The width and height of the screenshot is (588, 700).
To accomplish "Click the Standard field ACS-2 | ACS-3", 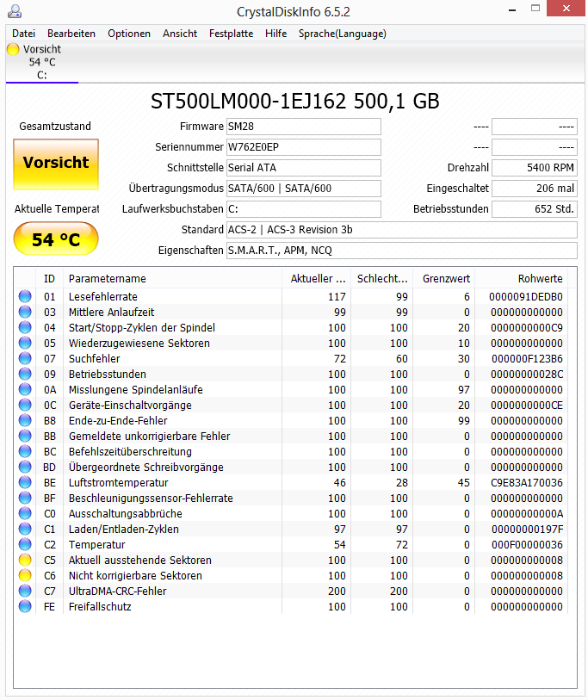I will coord(402,230).
